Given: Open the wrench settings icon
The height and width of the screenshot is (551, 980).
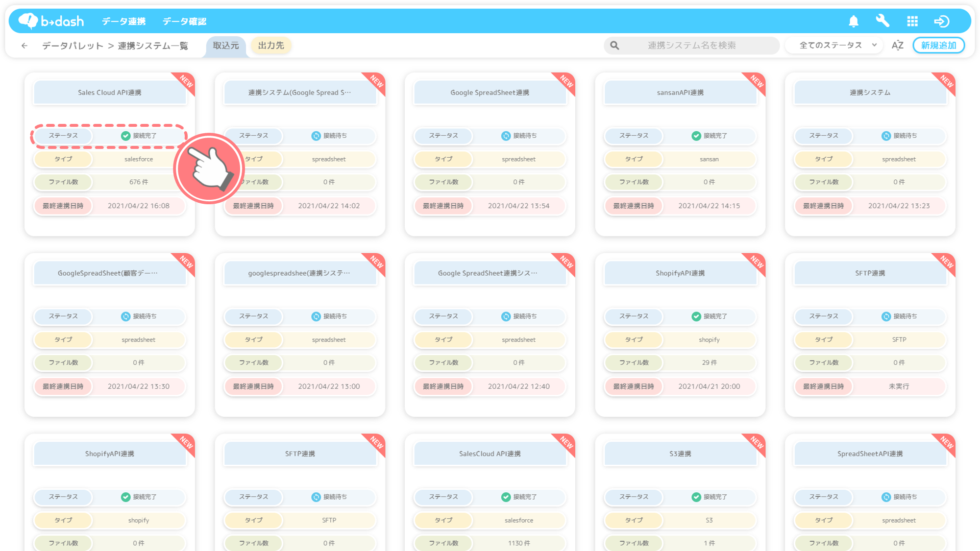Looking at the screenshot, I should pyautogui.click(x=882, y=21).
